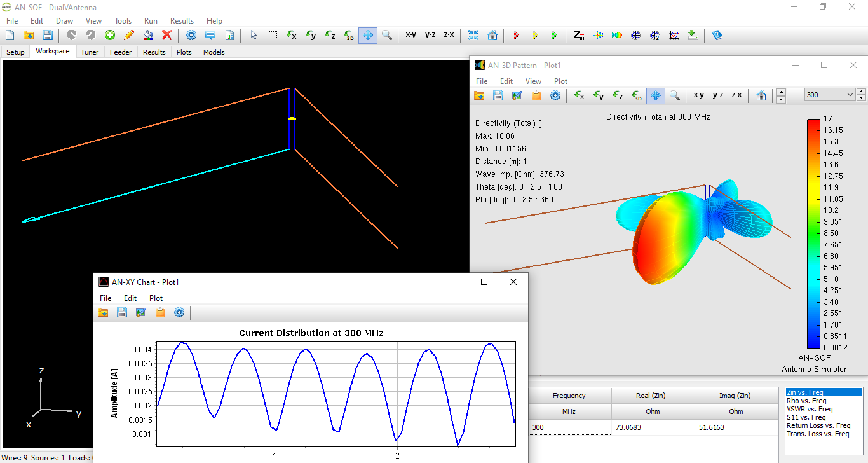Viewport: 868px width, 463px height.
Task: Select the dashed box selection tool
Action: click(x=272, y=36)
